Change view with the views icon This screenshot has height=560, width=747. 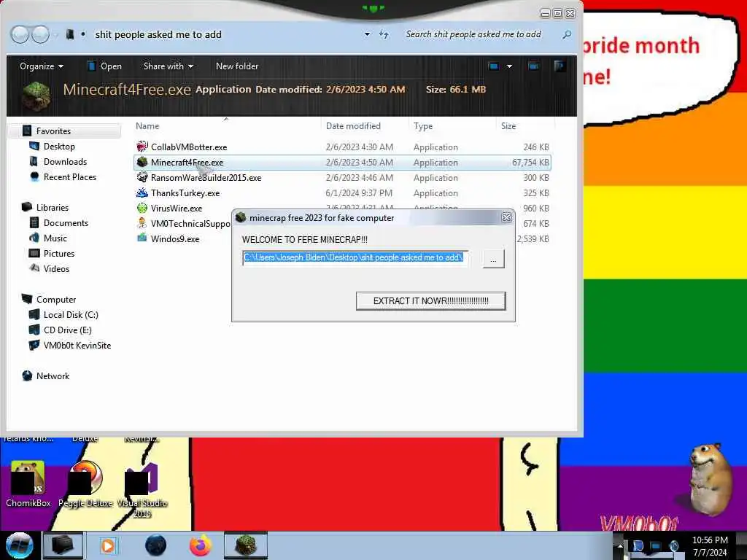(494, 66)
